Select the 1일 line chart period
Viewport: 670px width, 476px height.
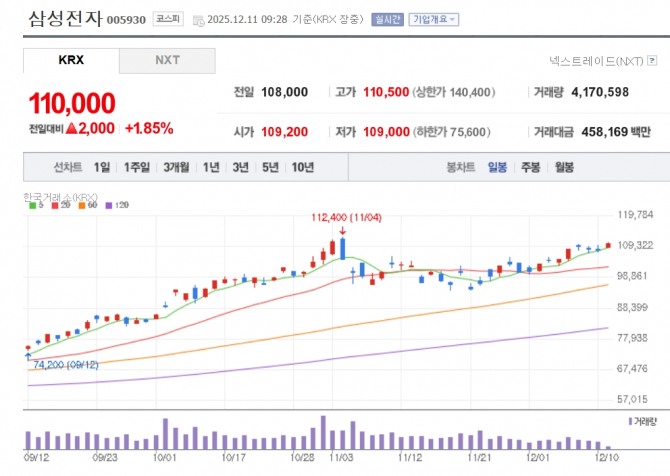pyautogui.click(x=101, y=167)
